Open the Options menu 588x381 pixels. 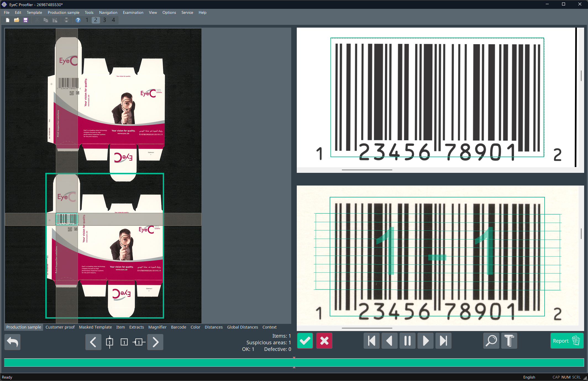[169, 12]
